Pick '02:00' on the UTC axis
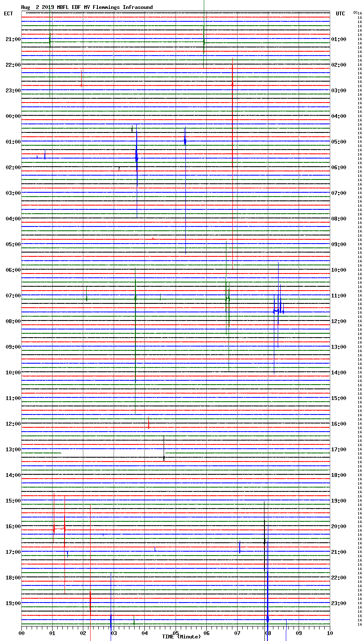 (x=339, y=65)
